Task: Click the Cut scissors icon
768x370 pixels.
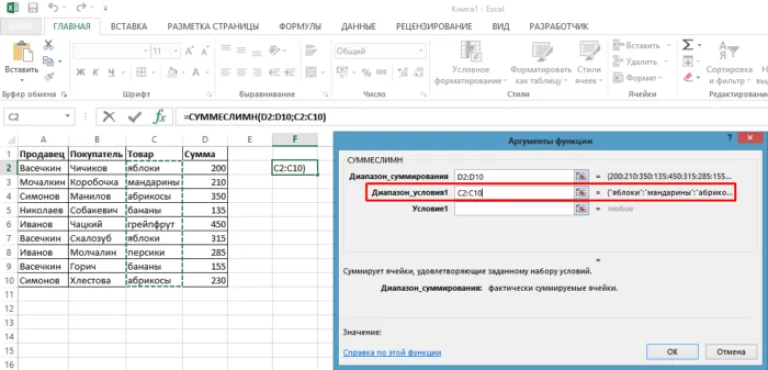Action: (x=48, y=46)
